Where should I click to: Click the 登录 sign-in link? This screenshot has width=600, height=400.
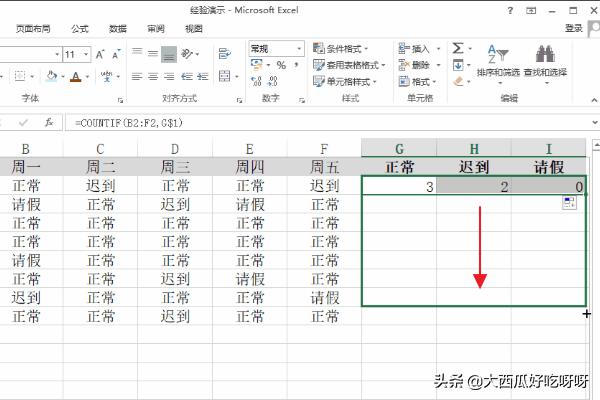(x=574, y=29)
